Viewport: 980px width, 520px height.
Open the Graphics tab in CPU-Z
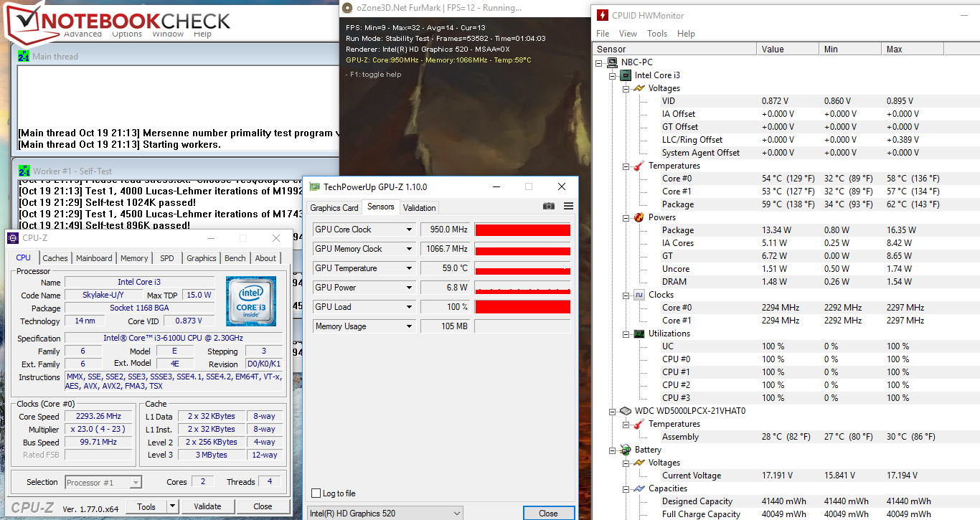[x=202, y=258]
